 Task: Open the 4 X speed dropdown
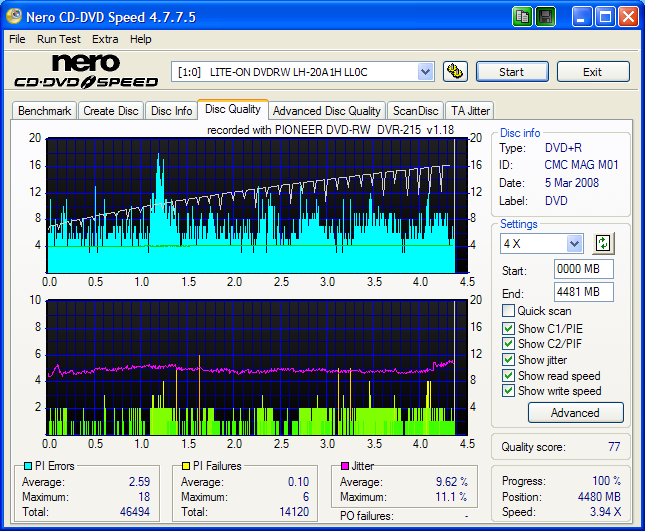point(574,244)
